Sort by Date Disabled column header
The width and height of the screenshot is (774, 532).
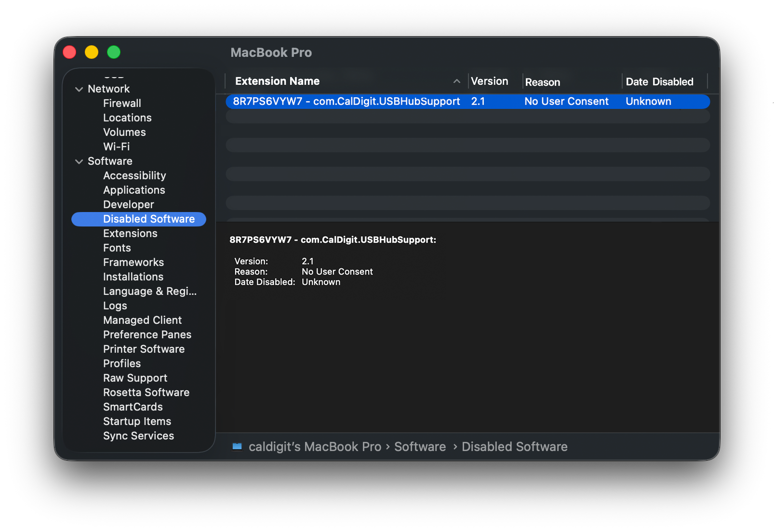point(659,82)
